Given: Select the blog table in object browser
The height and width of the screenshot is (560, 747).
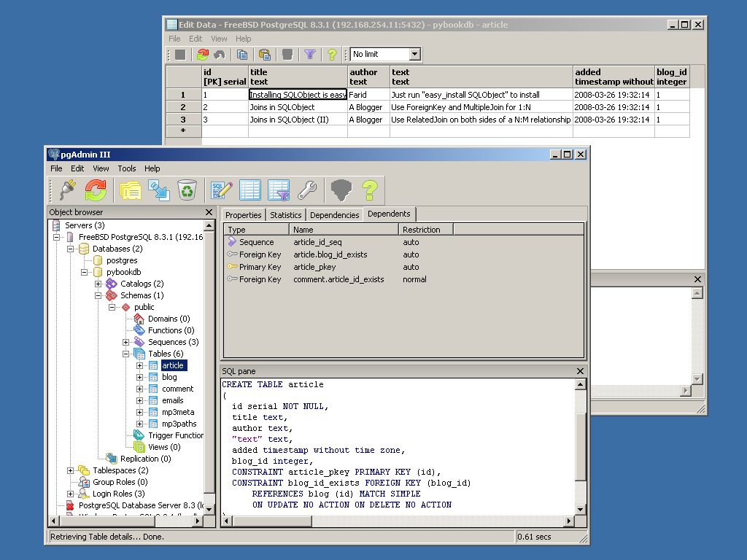Looking at the screenshot, I should [x=169, y=377].
